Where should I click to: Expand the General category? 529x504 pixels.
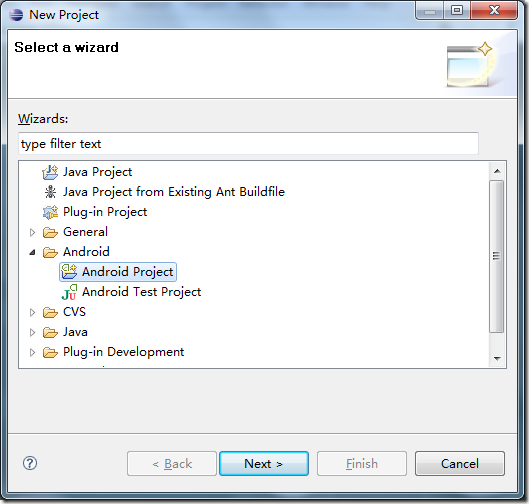[x=32, y=232]
